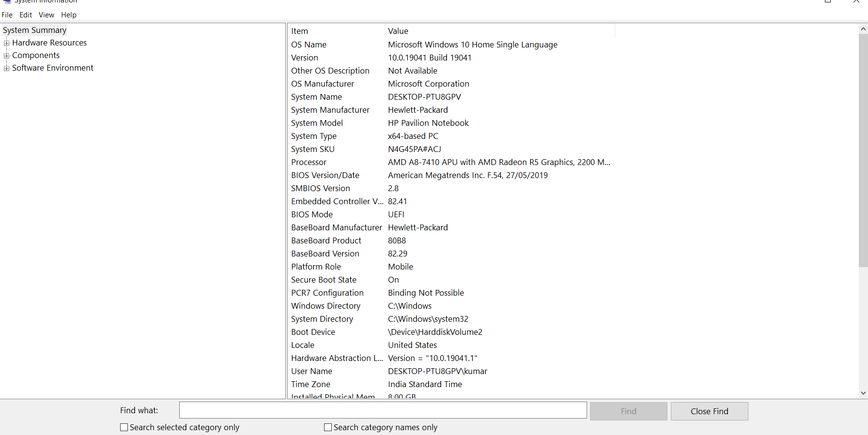Click the vertical scrollbar thumb

pyautogui.click(x=863, y=150)
